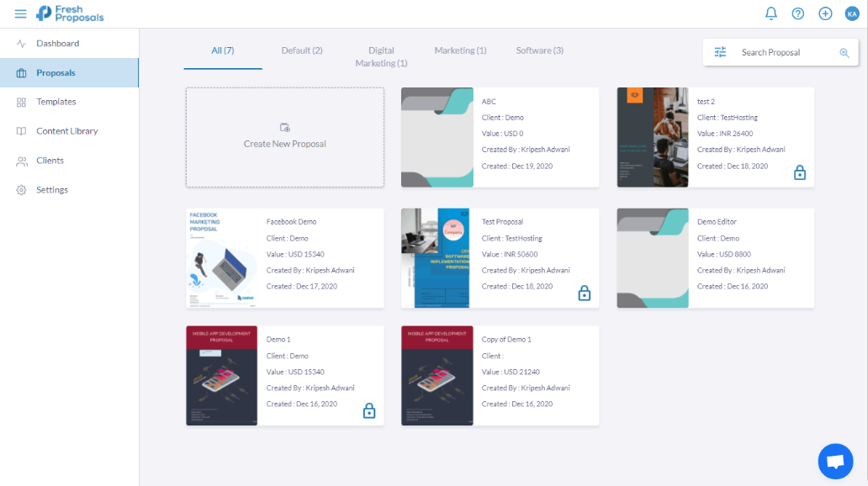Click the KA account avatar
This screenshot has height=486, width=868.
point(850,13)
